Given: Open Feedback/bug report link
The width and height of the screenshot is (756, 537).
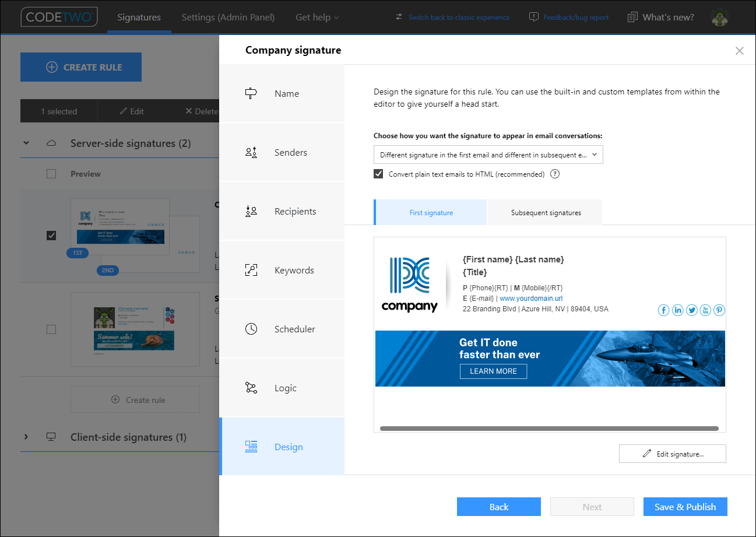Looking at the screenshot, I should (576, 17).
